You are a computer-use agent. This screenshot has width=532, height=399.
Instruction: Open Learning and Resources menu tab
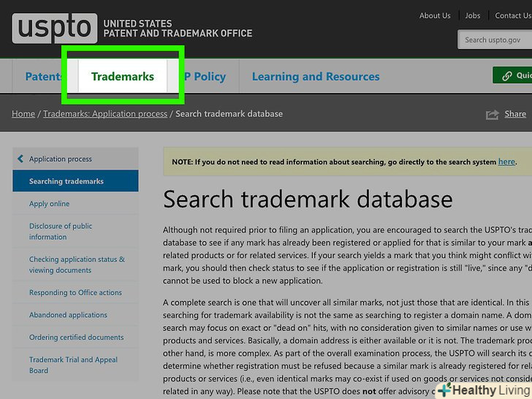(316, 76)
